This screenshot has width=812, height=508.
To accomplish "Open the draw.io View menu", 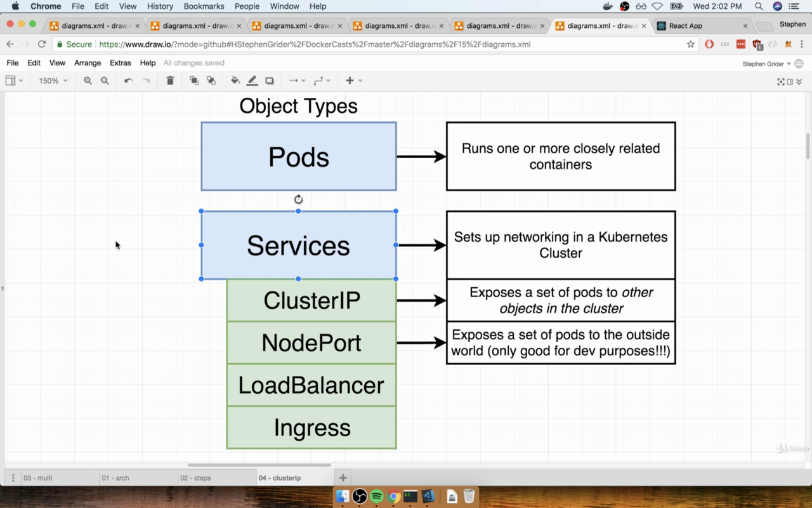I will (57, 63).
